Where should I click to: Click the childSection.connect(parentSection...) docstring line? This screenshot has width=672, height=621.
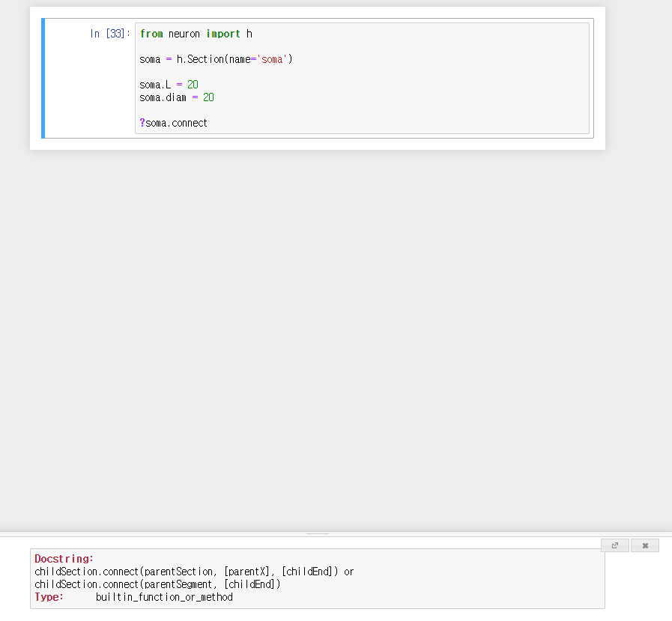point(194,572)
